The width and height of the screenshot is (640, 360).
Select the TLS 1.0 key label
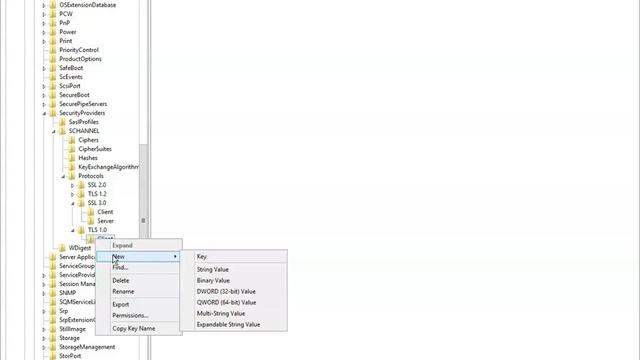click(x=97, y=230)
